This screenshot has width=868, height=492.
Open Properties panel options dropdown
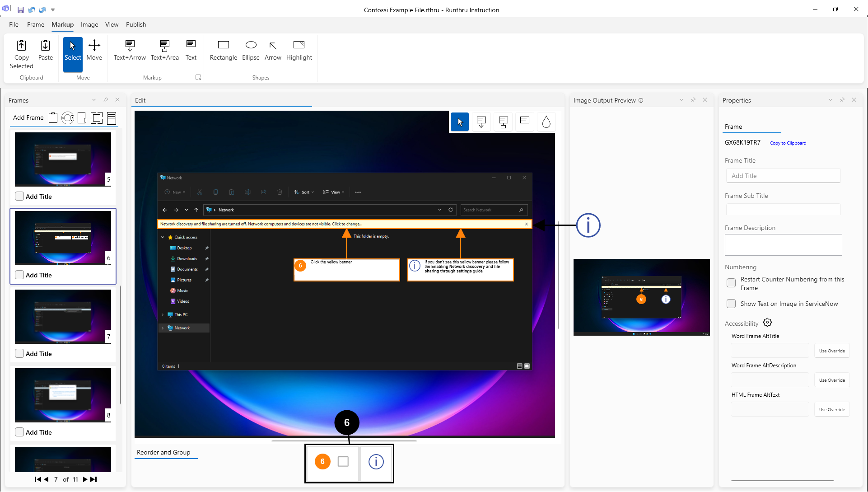830,100
